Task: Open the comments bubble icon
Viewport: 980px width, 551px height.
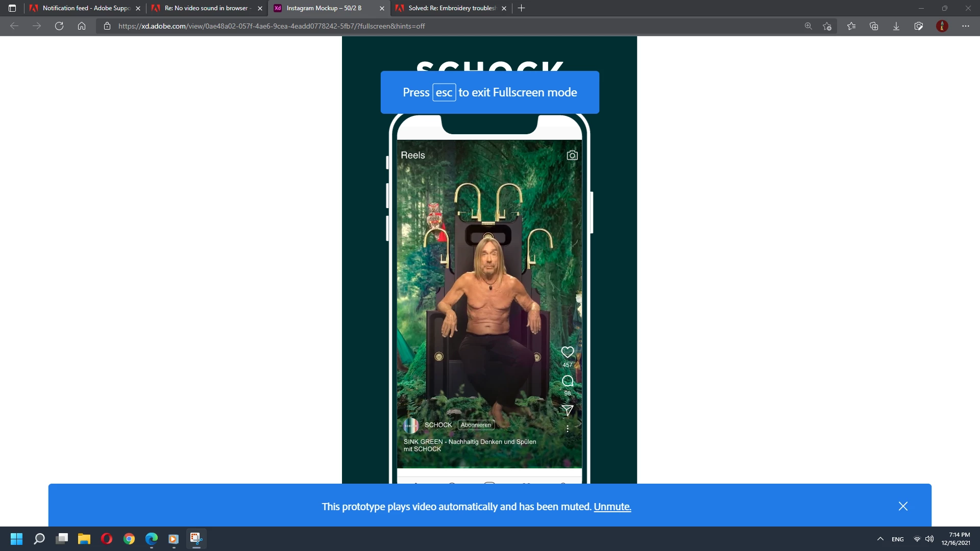Action: (567, 381)
